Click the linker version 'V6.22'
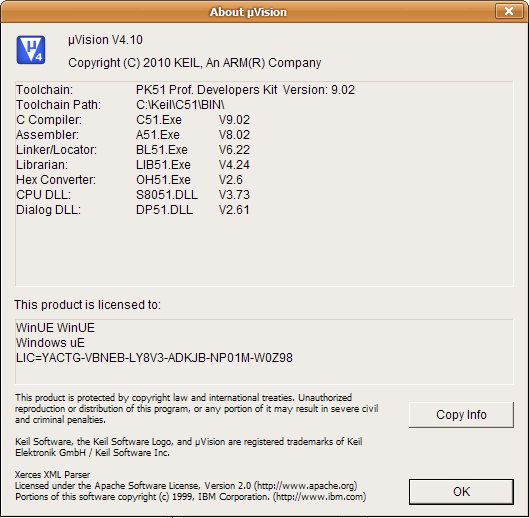This screenshot has height=518, width=529. click(x=234, y=149)
